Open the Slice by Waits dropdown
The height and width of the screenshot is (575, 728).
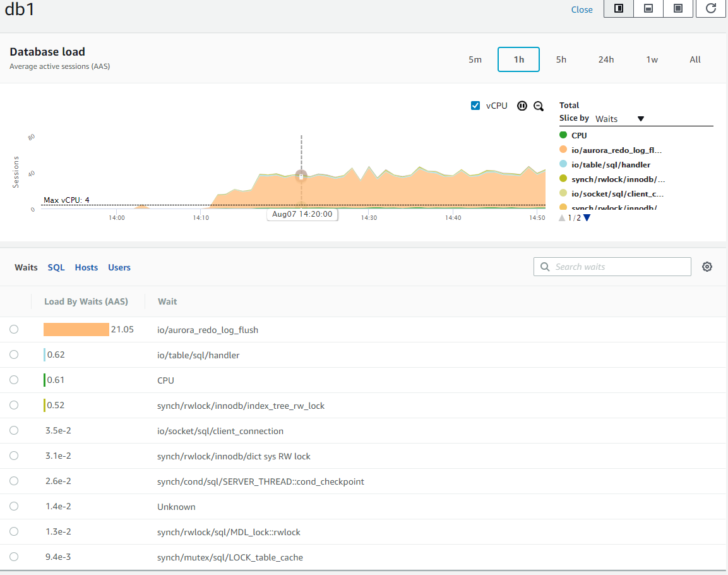(x=619, y=119)
